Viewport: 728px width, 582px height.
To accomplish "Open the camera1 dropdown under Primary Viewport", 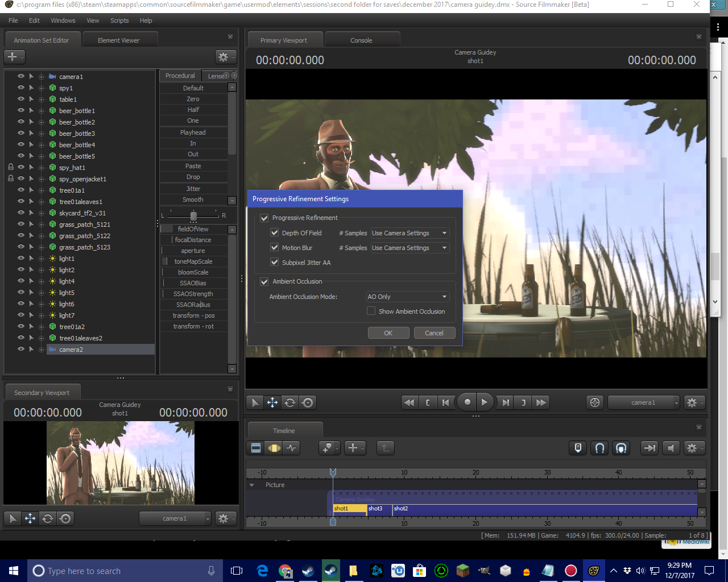I will point(643,402).
